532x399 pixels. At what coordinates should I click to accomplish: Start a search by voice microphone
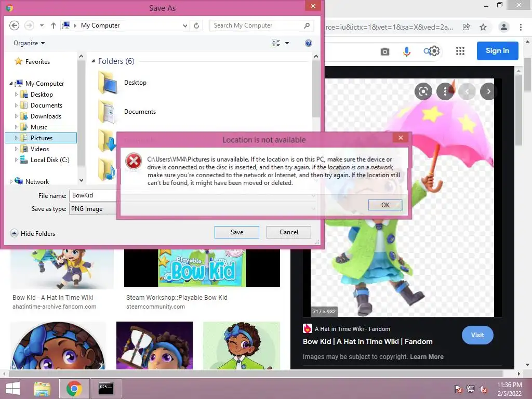pyautogui.click(x=406, y=51)
